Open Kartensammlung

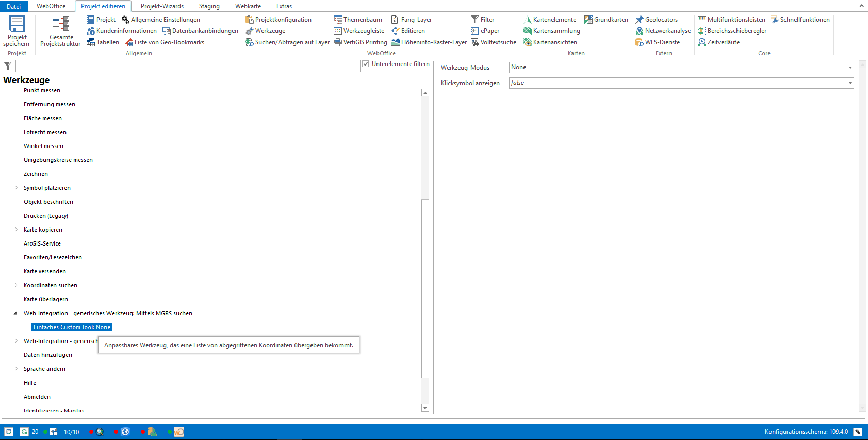(x=552, y=31)
